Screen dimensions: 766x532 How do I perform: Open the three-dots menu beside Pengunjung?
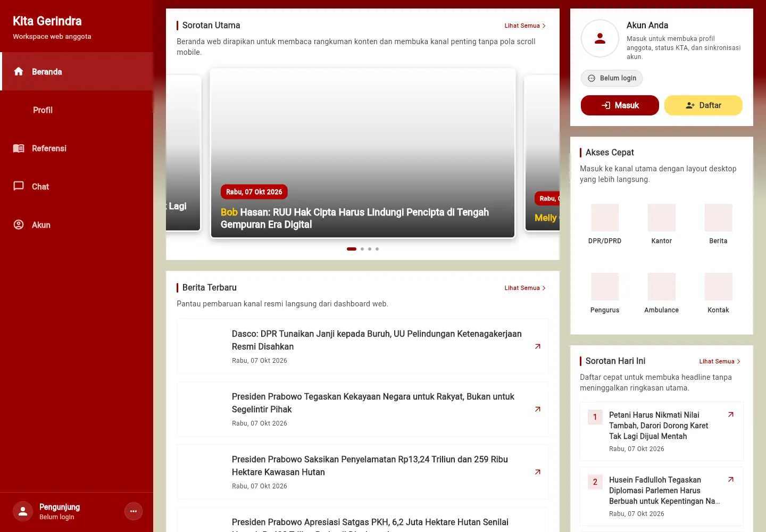[x=134, y=511]
